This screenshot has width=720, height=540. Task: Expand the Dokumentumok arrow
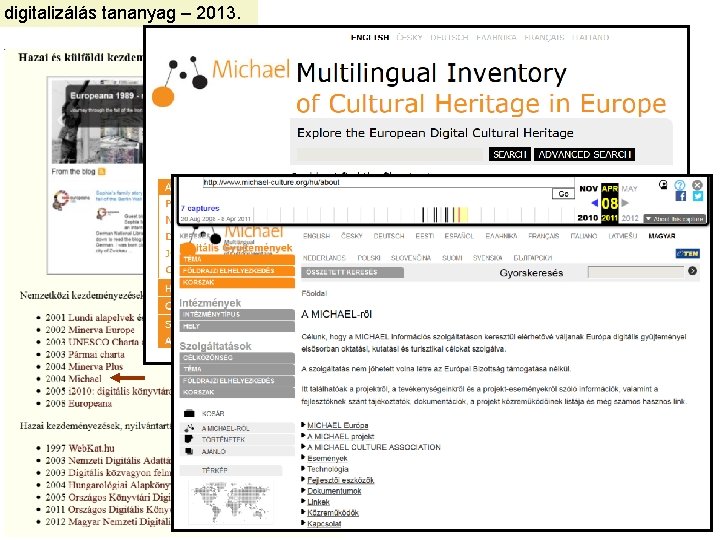click(x=304, y=490)
